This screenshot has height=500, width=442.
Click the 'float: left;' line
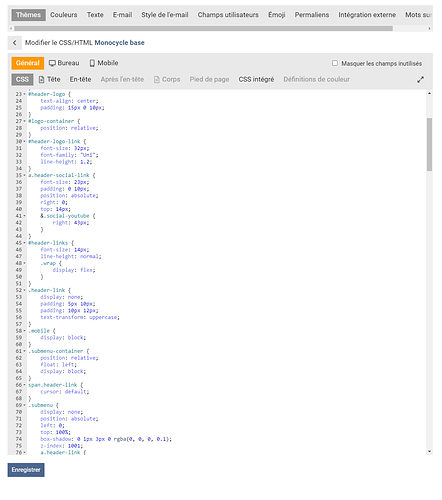[x=58, y=365]
